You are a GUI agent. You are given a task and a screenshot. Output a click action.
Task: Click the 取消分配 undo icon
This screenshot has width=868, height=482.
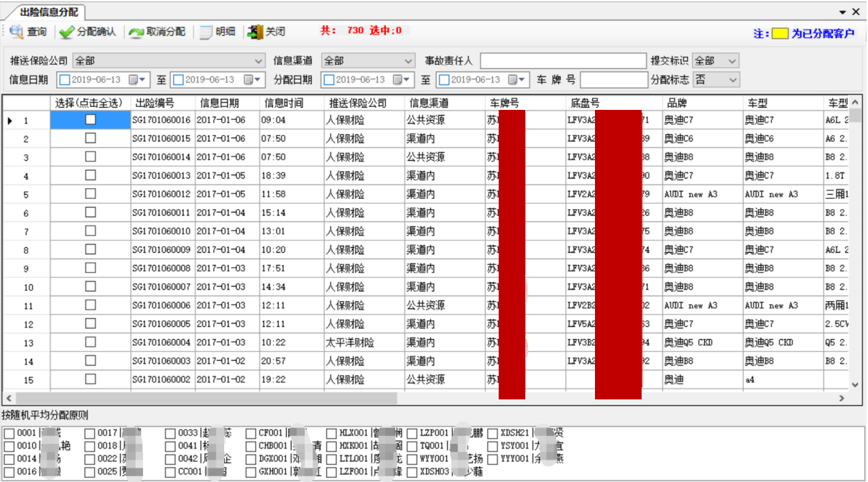(x=136, y=32)
